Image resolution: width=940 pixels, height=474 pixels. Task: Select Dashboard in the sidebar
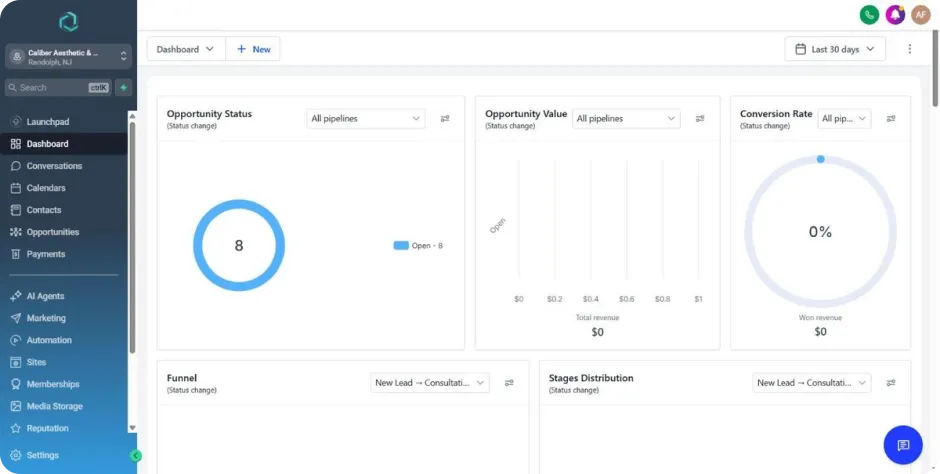pos(65,144)
